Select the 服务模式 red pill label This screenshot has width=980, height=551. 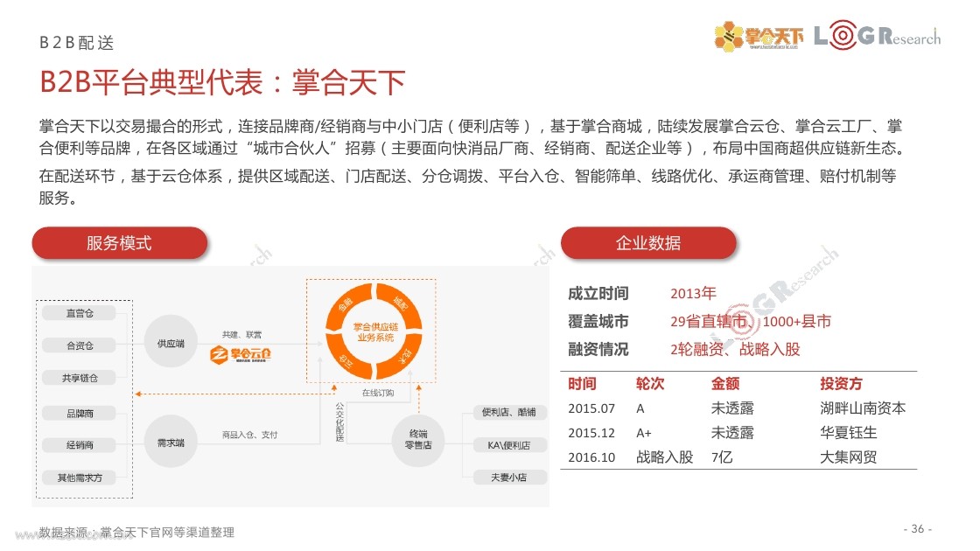point(119,243)
